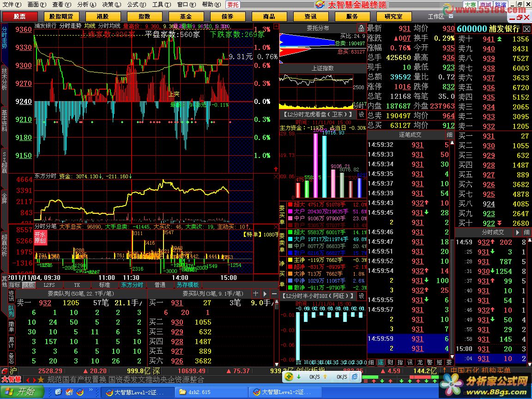The height and width of the screenshot is (399, 532).
Task: Click 另存模板 to save template
Action: pos(187,285)
